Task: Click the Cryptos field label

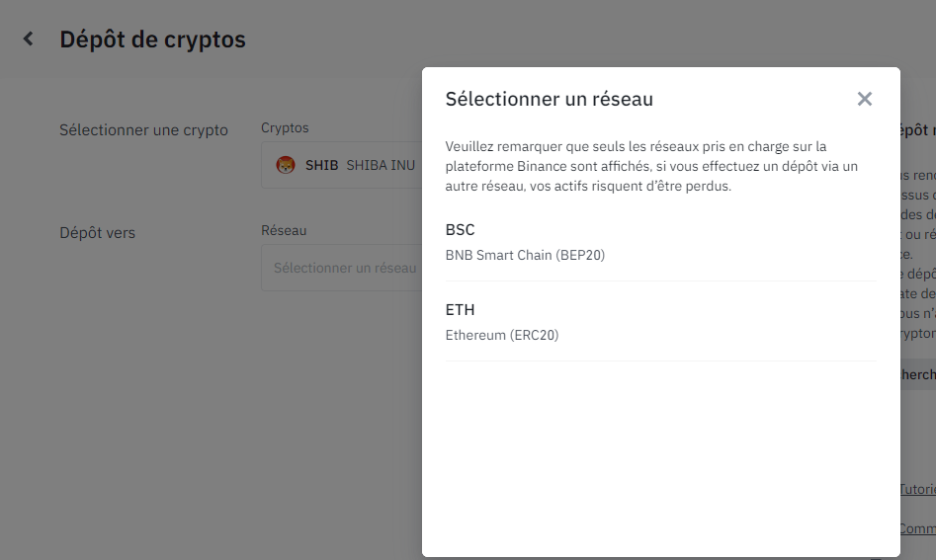Action: 285,127
